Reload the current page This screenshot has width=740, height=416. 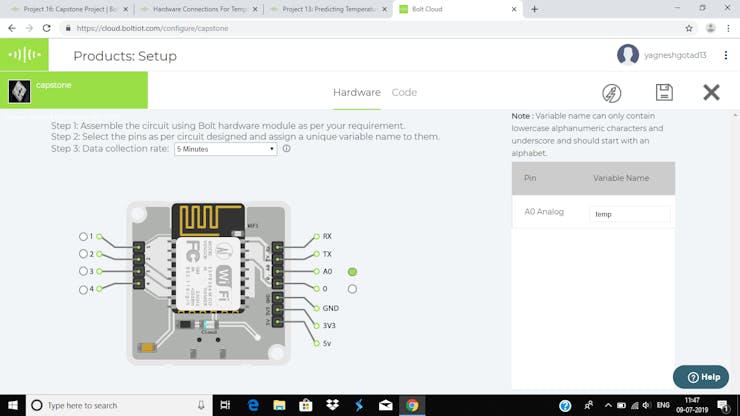pyautogui.click(x=46, y=28)
